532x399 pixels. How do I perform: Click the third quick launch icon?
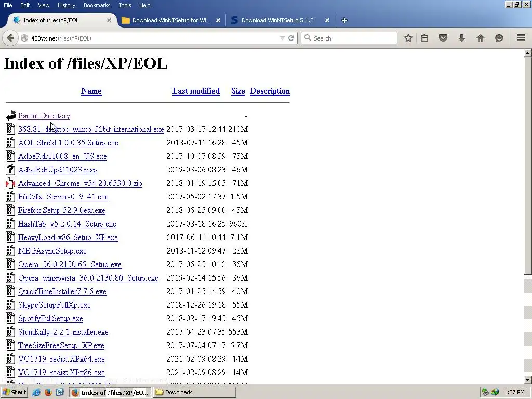60,392
